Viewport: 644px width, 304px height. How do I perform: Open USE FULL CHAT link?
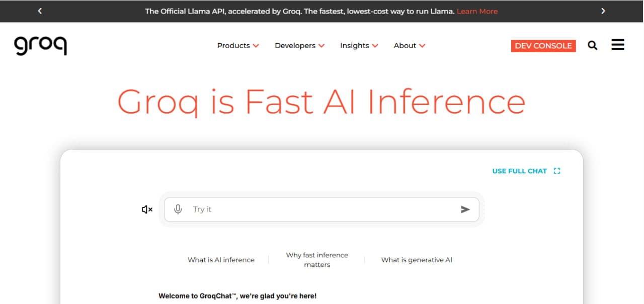520,171
